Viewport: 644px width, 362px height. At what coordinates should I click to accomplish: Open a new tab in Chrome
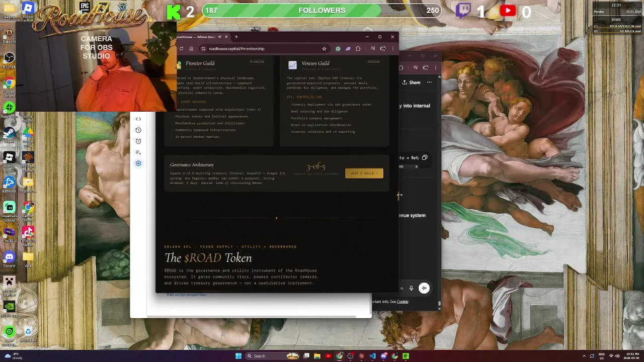(236, 37)
